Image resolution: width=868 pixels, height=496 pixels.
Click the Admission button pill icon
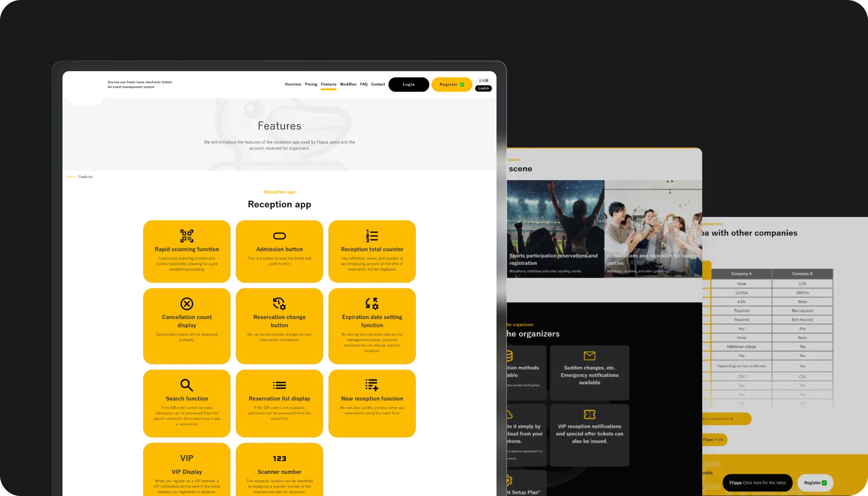tap(279, 236)
